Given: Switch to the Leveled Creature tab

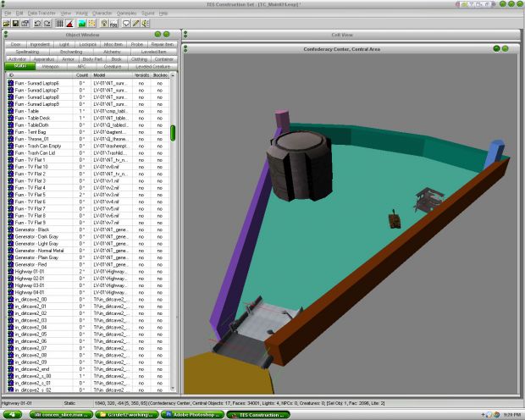Looking at the screenshot, I should tap(152, 67).
